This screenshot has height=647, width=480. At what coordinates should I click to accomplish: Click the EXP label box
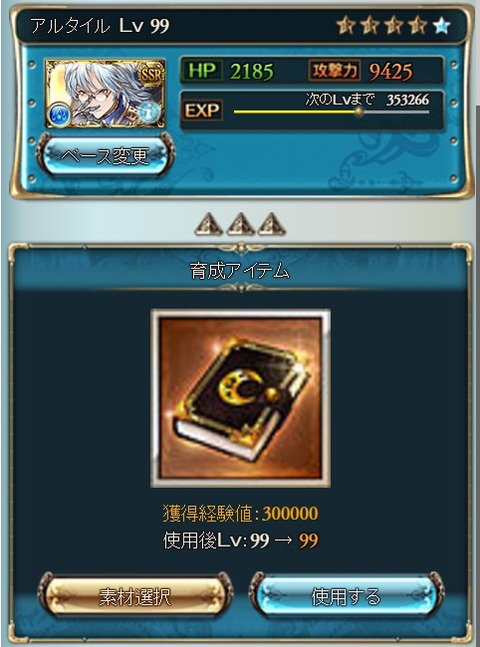pos(202,111)
